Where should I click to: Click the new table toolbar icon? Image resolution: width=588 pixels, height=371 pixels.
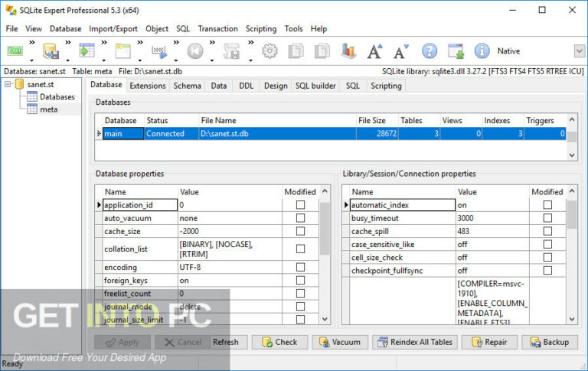pos(122,50)
